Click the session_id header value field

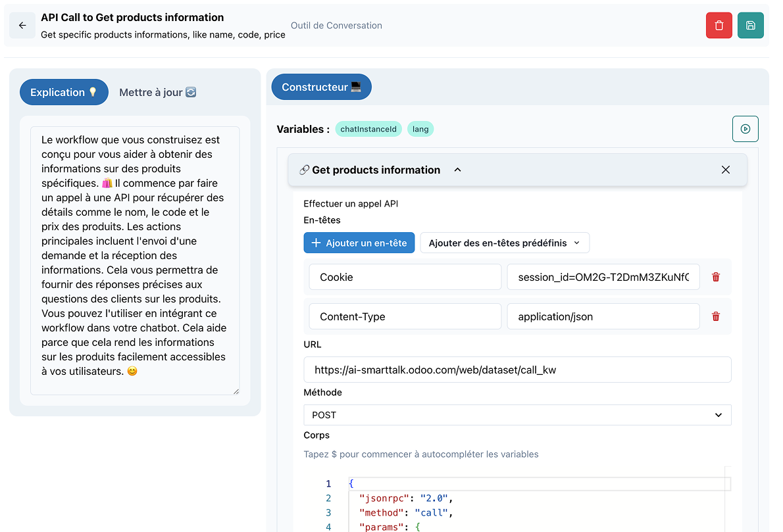[x=603, y=277]
